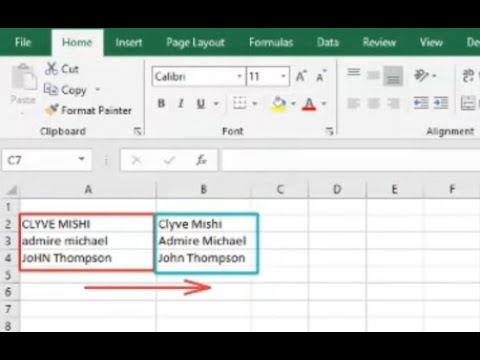
Task: Apply the borders icon
Action: tap(239, 103)
